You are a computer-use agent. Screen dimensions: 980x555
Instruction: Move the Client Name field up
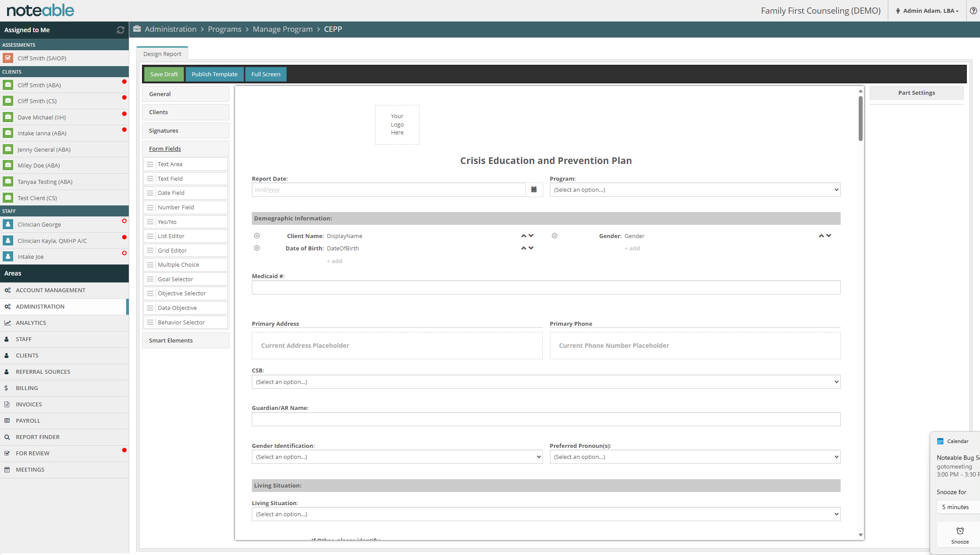pos(523,235)
